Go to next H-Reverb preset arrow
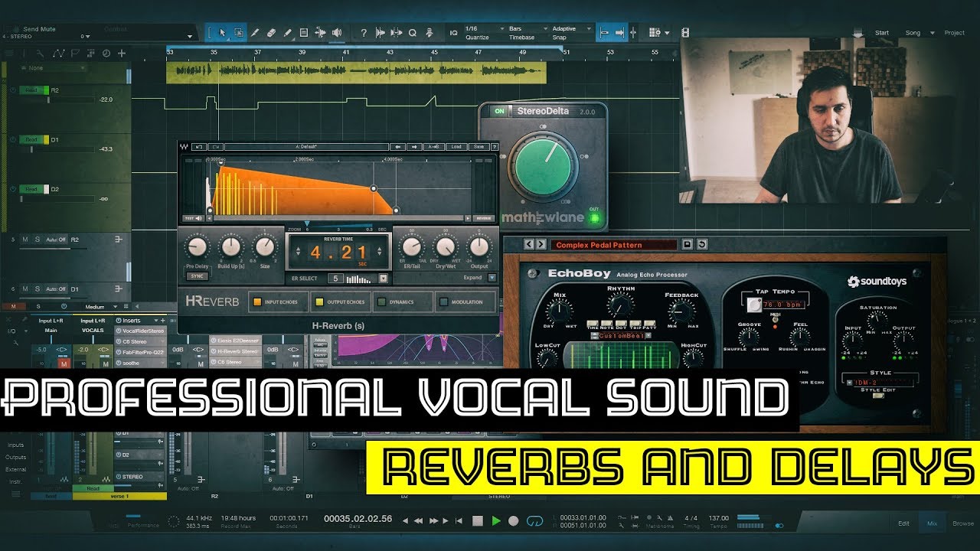Viewport: 980px width, 551px height. point(414,146)
